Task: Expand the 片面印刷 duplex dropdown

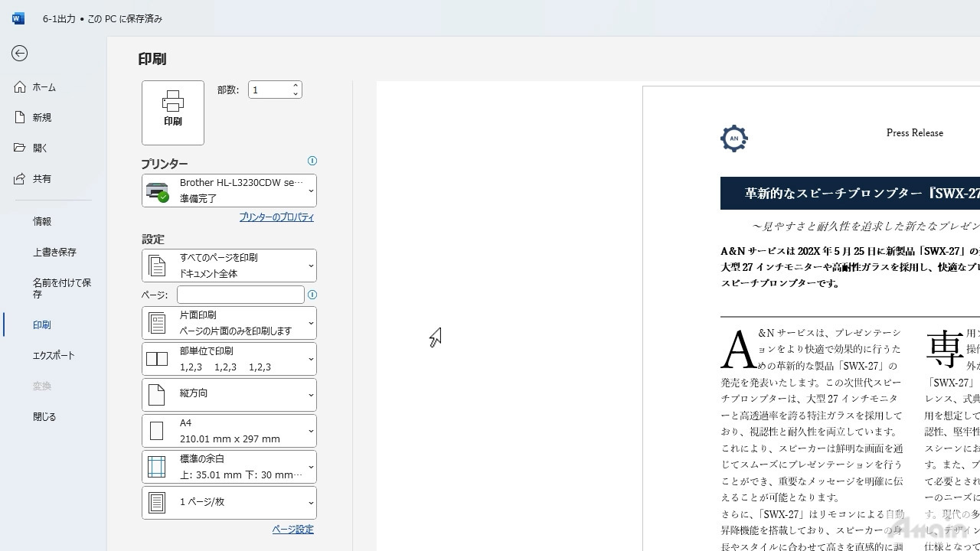Action: point(229,323)
